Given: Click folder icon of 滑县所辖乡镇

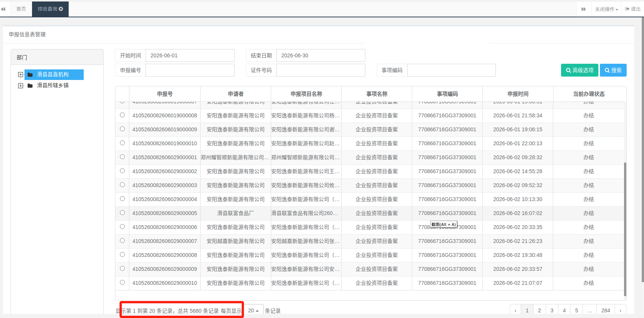Looking at the screenshot, I should click(30, 86).
